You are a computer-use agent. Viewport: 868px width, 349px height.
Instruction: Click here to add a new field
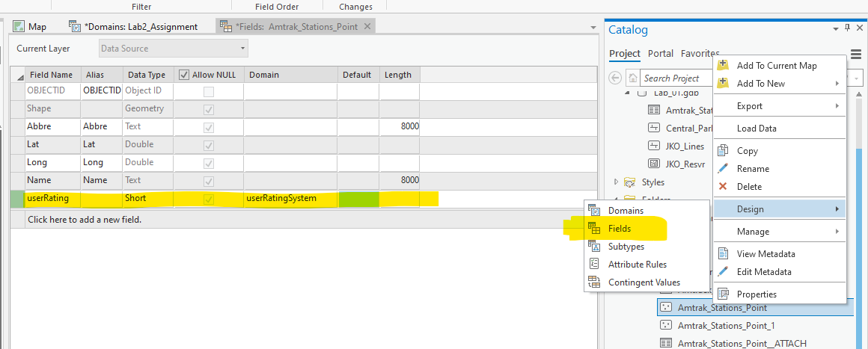85,220
